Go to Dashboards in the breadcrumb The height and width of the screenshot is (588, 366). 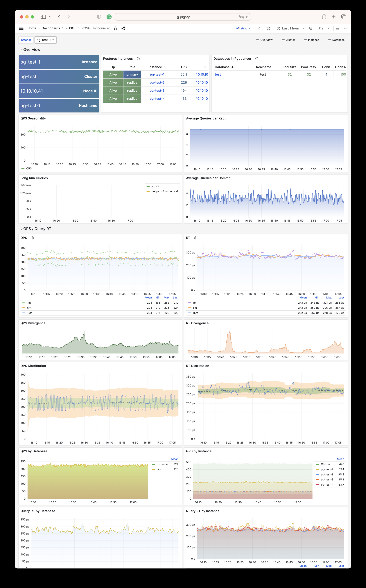coord(51,28)
